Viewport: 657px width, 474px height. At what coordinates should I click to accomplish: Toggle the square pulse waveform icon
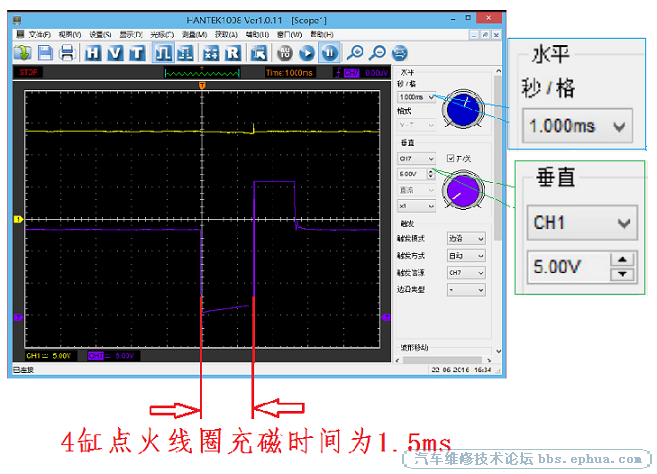163,53
